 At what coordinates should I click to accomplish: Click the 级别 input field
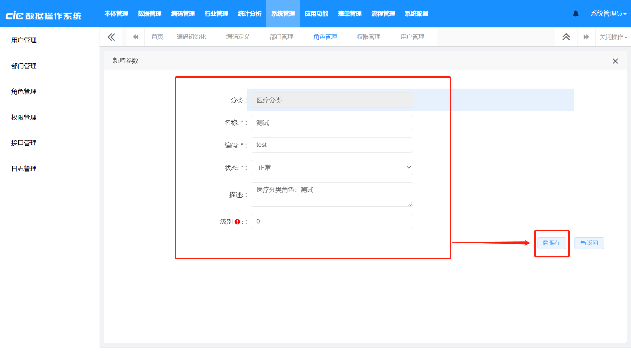(332, 222)
